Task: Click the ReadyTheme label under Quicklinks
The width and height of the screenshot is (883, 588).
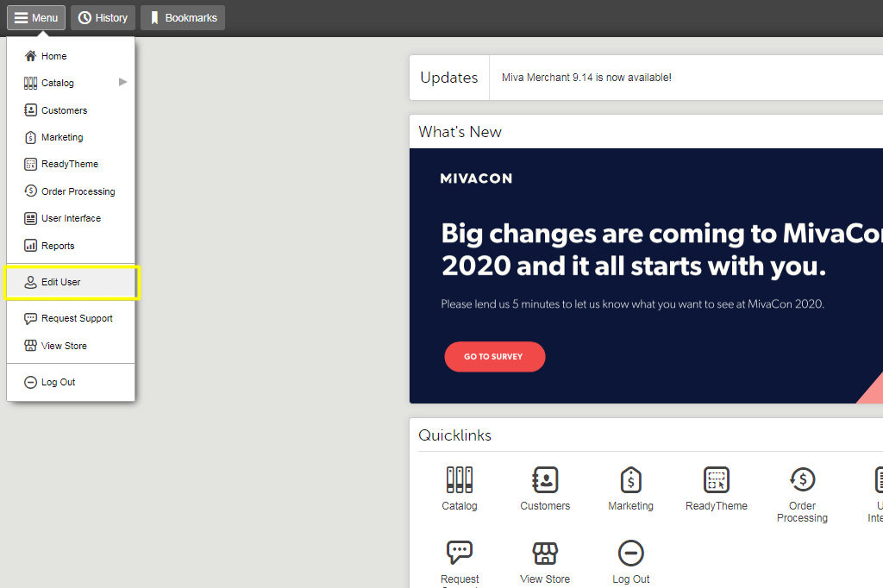Action: tap(717, 506)
